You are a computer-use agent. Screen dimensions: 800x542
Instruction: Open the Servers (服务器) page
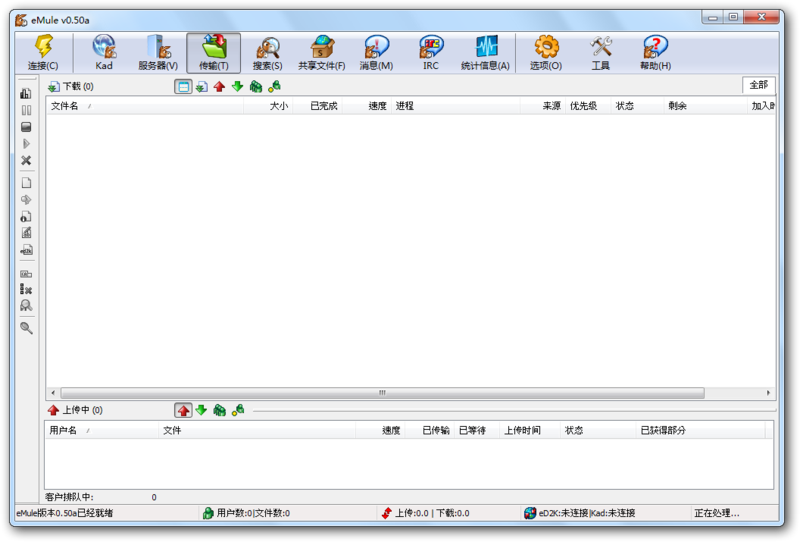click(x=158, y=53)
